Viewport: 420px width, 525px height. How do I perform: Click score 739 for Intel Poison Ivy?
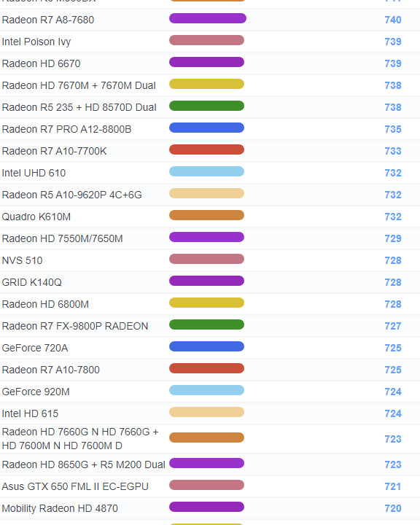tap(393, 42)
